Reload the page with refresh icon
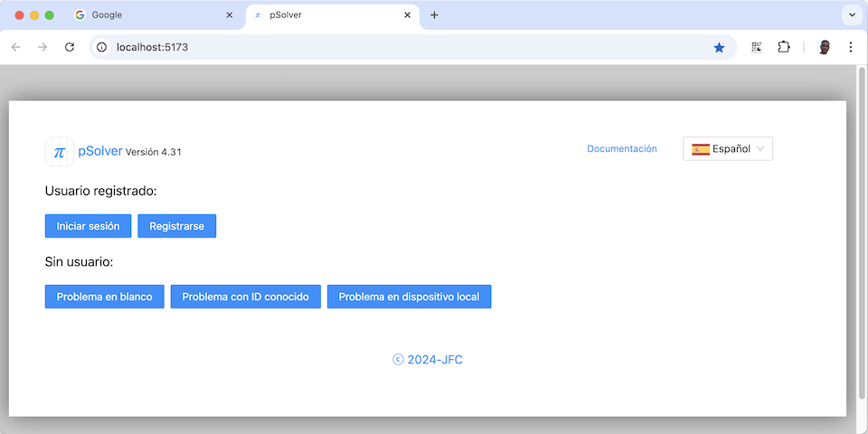This screenshot has height=434, width=868. click(70, 47)
